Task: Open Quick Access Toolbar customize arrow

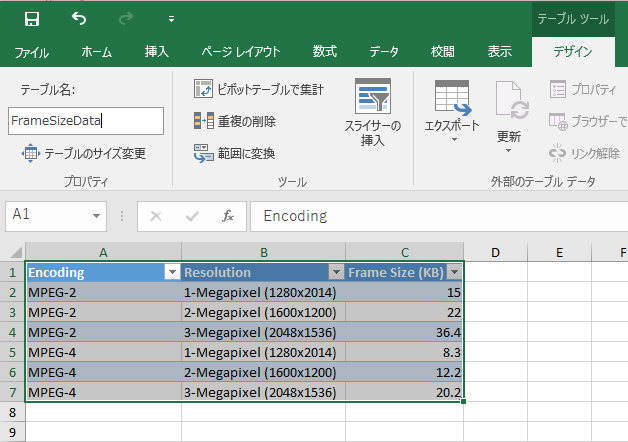Action: pyautogui.click(x=171, y=19)
